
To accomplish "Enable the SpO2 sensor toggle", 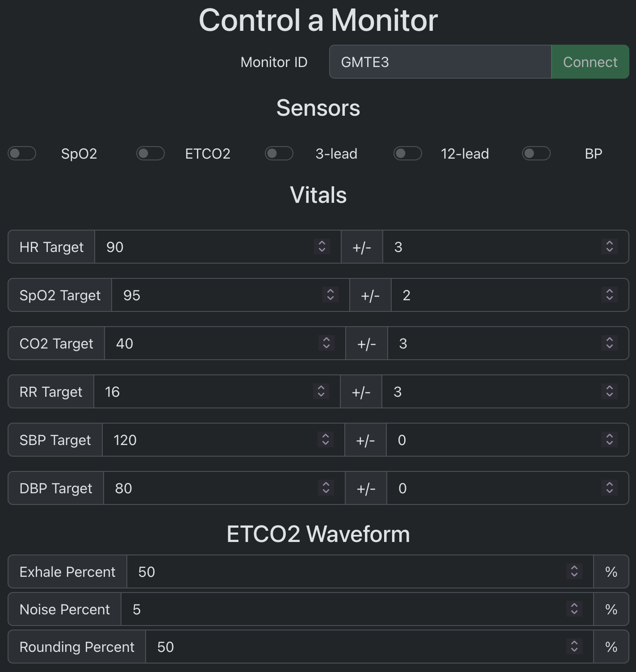I will tap(22, 153).
